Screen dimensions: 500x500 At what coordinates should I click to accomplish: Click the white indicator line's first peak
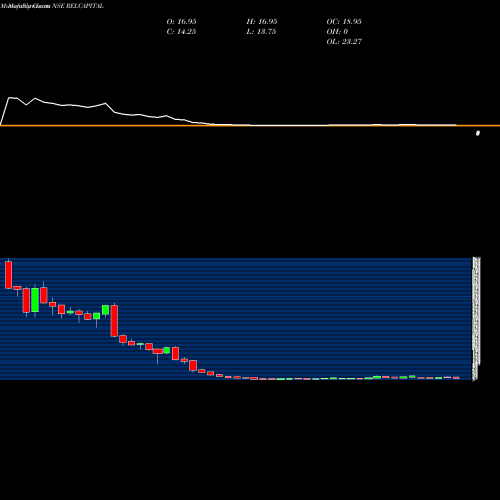tap(10, 98)
